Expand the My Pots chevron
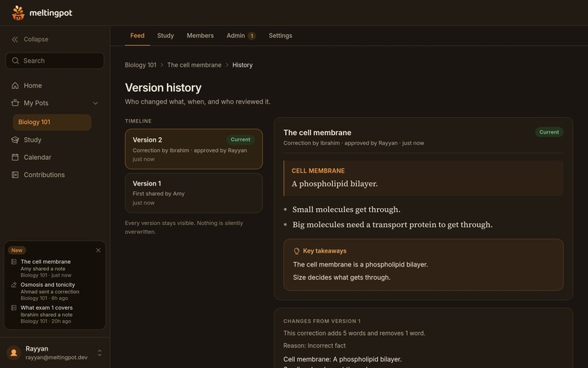The image size is (588, 368). coord(96,103)
